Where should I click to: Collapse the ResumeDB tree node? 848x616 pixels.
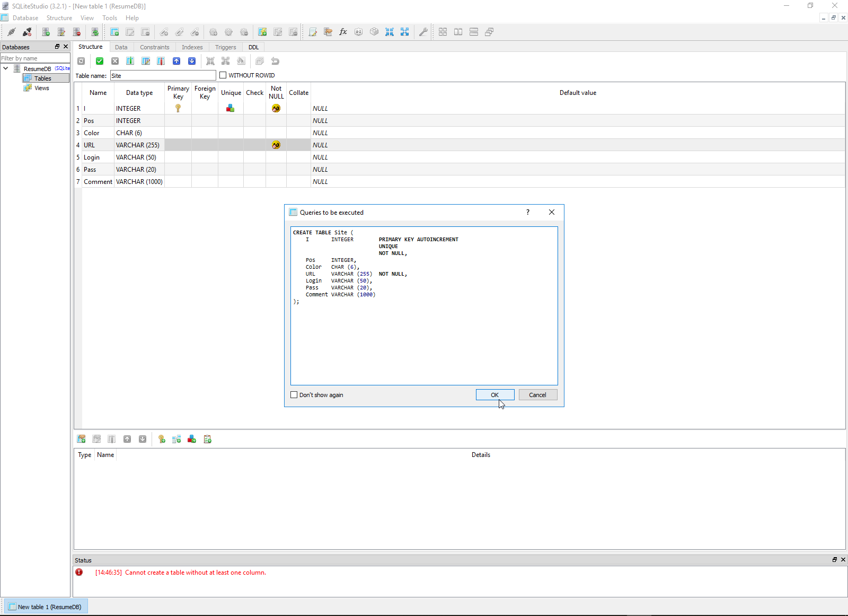(x=6, y=68)
